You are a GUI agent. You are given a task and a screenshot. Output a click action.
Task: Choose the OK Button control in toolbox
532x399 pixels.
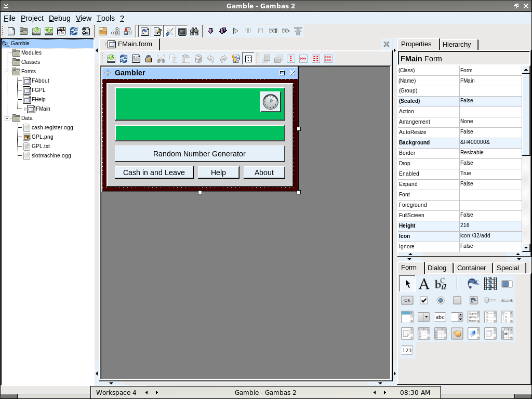(x=407, y=300)
